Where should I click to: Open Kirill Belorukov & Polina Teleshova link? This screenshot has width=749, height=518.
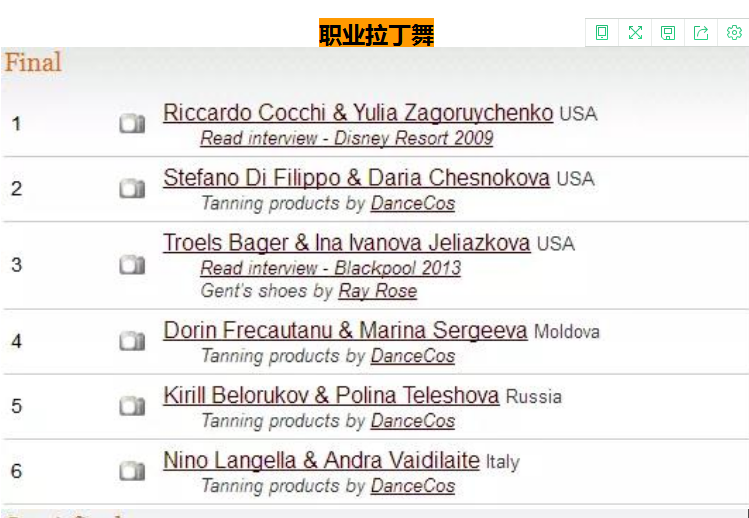(331, 396)
